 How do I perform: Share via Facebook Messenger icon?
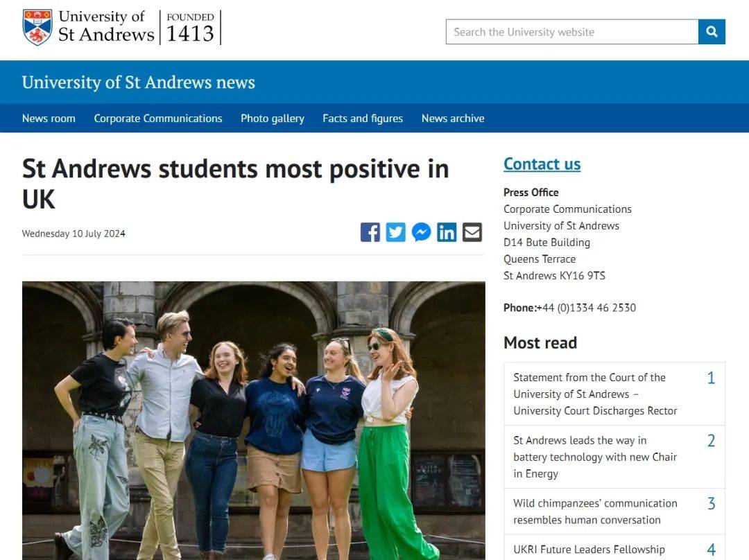point(422,232)
